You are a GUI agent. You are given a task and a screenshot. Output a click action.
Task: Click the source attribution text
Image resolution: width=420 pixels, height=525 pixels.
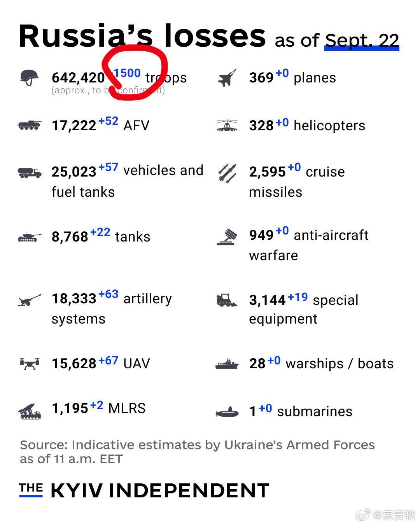[x=197, y=452]
